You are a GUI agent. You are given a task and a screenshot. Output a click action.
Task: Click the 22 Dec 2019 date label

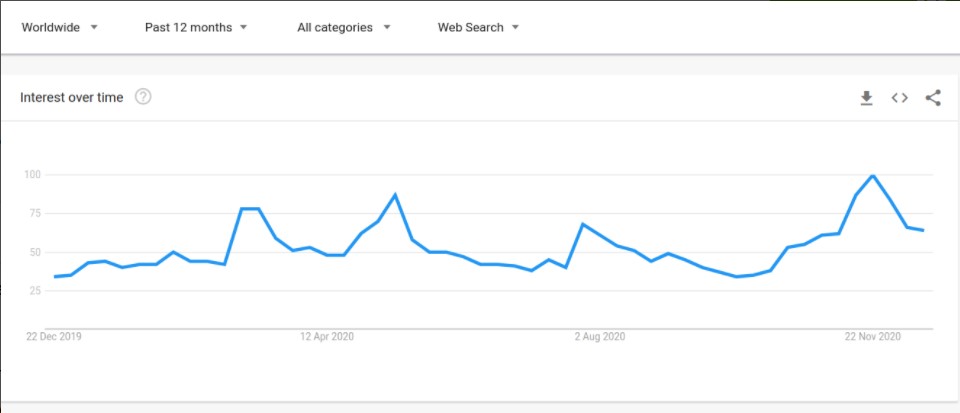click(54, 337)
